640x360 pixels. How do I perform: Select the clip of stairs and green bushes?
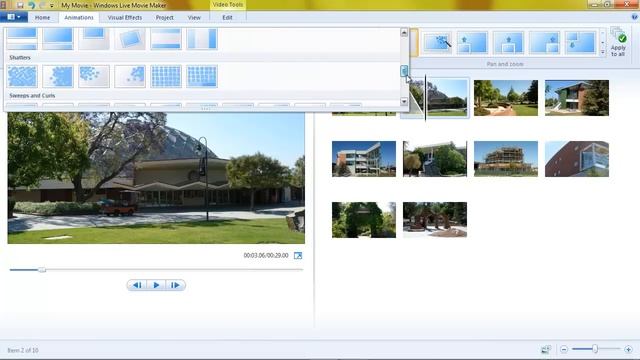435,159
